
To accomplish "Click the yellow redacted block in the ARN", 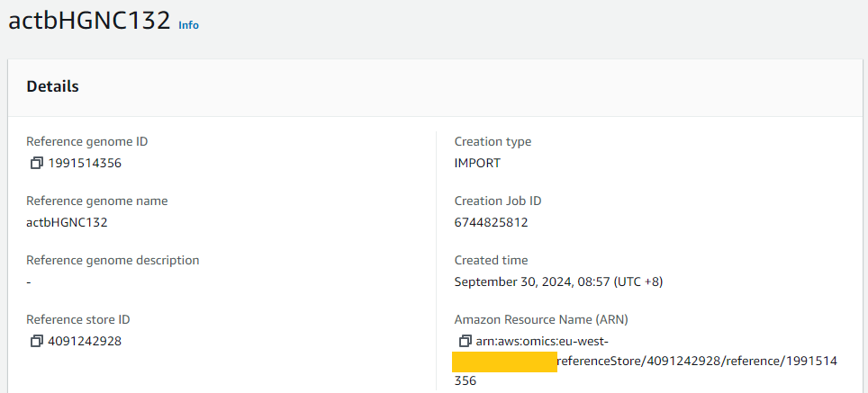I will [504, 362].
